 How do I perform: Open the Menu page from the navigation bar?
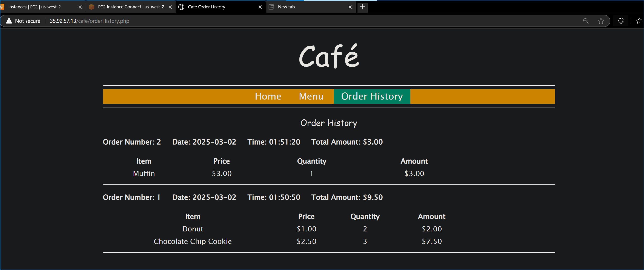(311, 96)
